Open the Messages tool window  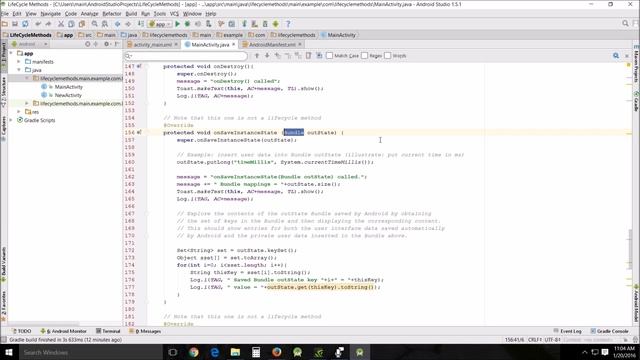pos(145,331)
